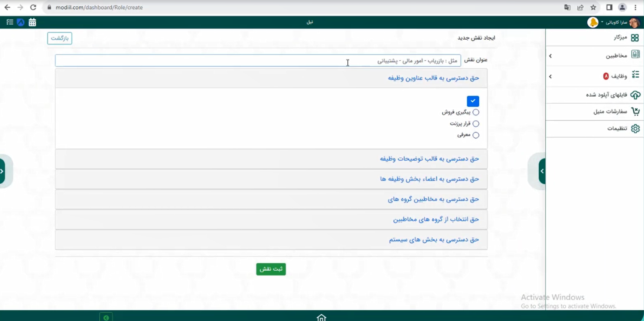Click the سفارشات منیل cart icon

click(x=635, y=111)
